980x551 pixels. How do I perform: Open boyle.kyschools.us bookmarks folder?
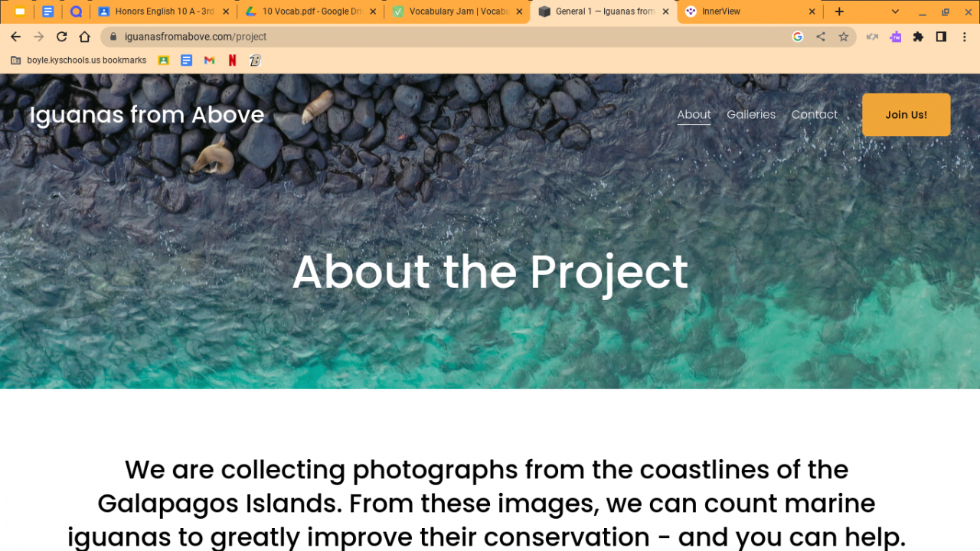coord(78,60)
